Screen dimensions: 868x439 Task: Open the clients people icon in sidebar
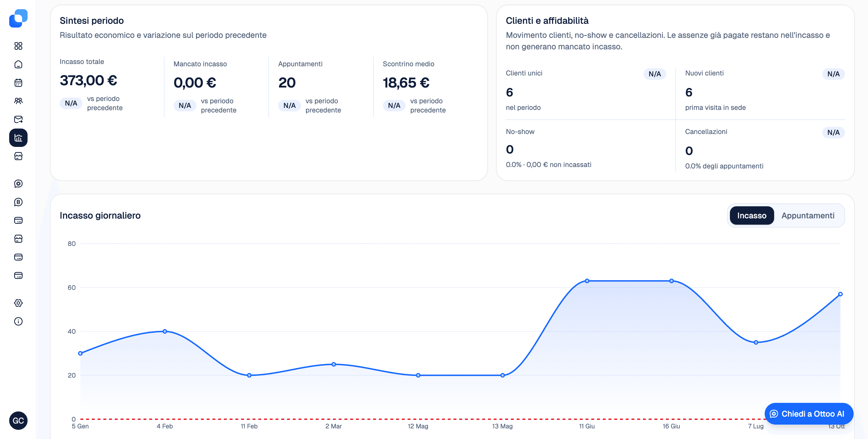[x=18, y=101]
